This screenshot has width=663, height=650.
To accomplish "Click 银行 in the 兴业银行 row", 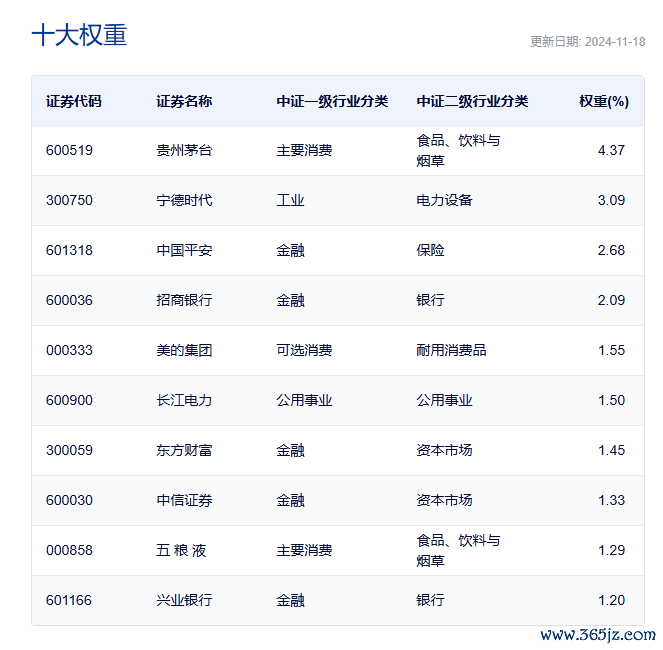I will (430, 600).
